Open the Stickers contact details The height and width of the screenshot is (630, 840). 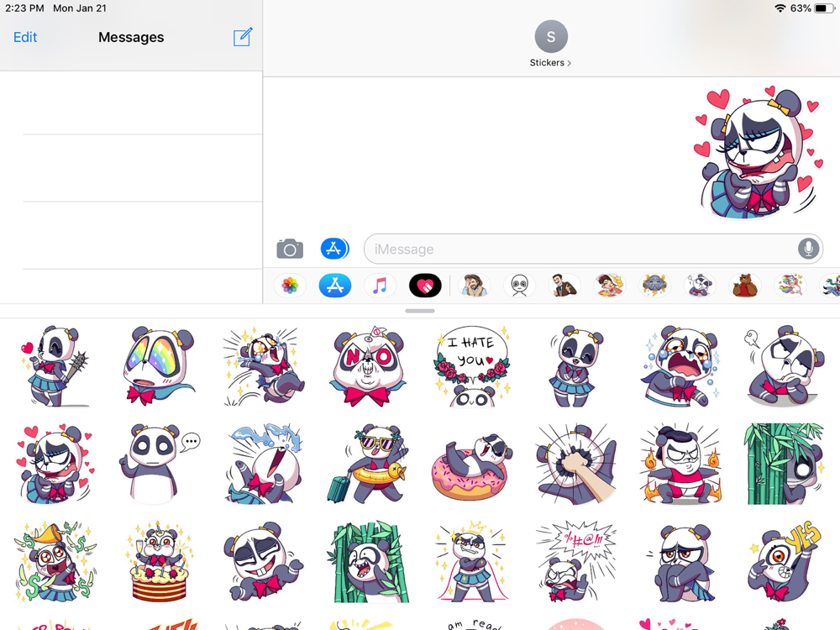tap(550, 63)
